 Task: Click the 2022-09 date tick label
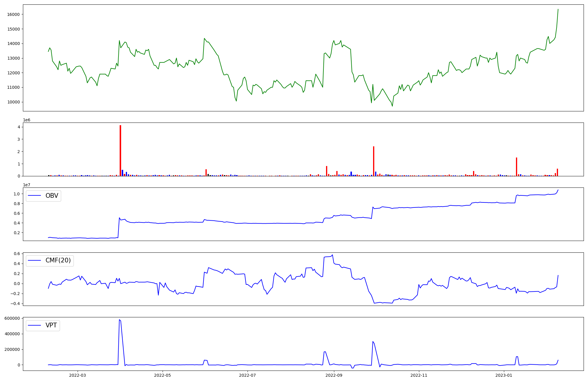pos(334,375)
